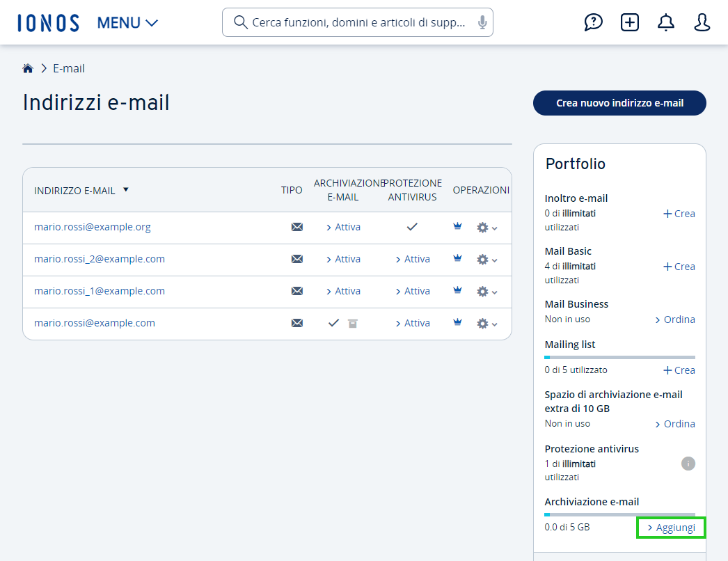Viewport: 728px width, 561px height.
Task: Click the OPERAZIONI column header
Action: click(x=481, y=190)
